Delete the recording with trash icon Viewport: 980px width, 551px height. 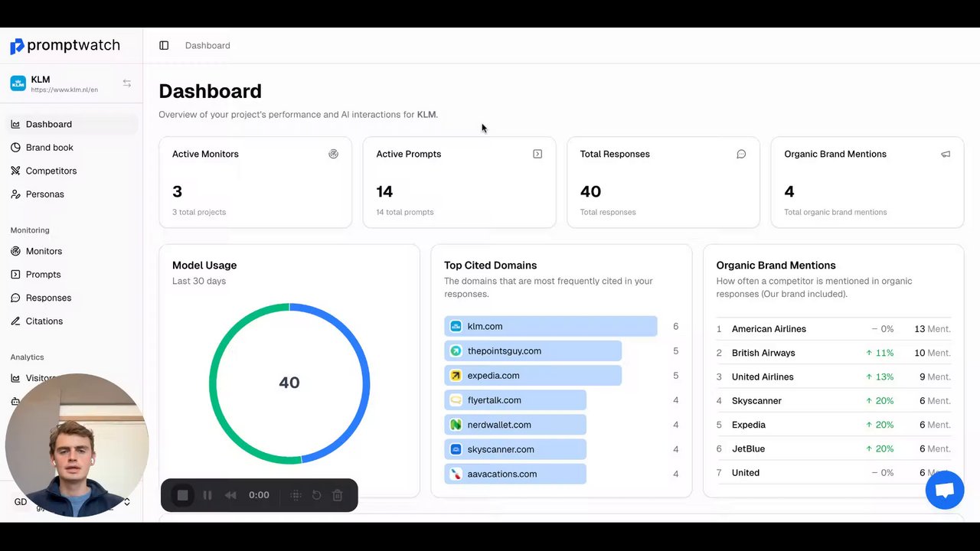click(x=338, y=495)
